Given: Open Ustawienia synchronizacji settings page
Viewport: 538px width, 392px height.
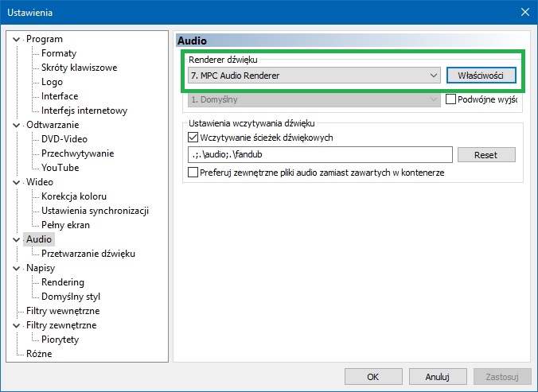Looking at the screenshot, I should click(95, 211).
